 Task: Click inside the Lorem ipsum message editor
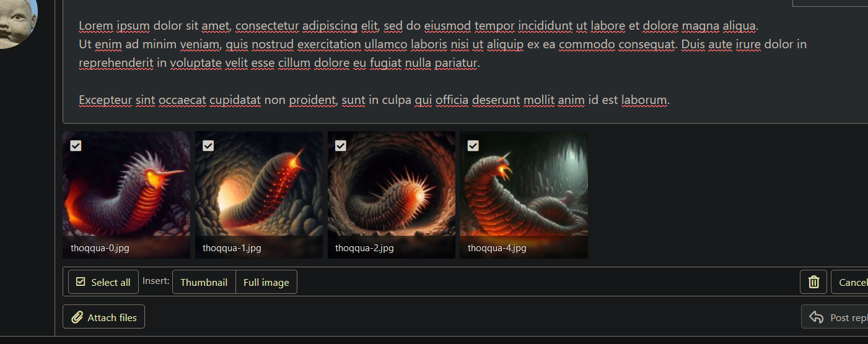465,62
